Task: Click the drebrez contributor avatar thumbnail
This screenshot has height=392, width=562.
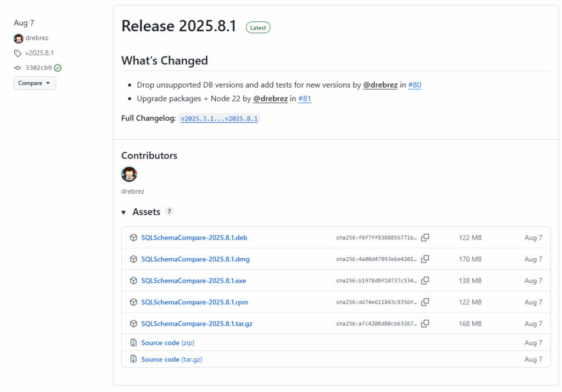Action: click(129, 174)
